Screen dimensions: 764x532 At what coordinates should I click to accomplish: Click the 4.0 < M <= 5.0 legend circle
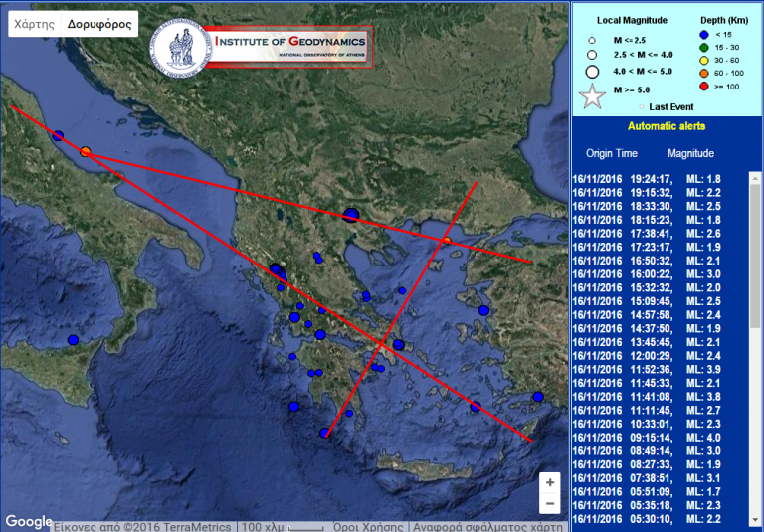[592, 72]
